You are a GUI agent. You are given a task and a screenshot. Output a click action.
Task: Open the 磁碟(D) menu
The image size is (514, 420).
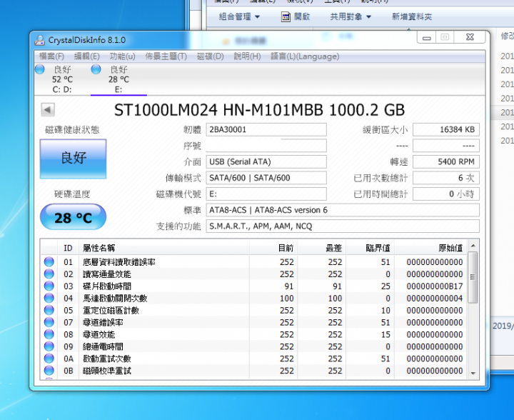click(x=210, y=56)
